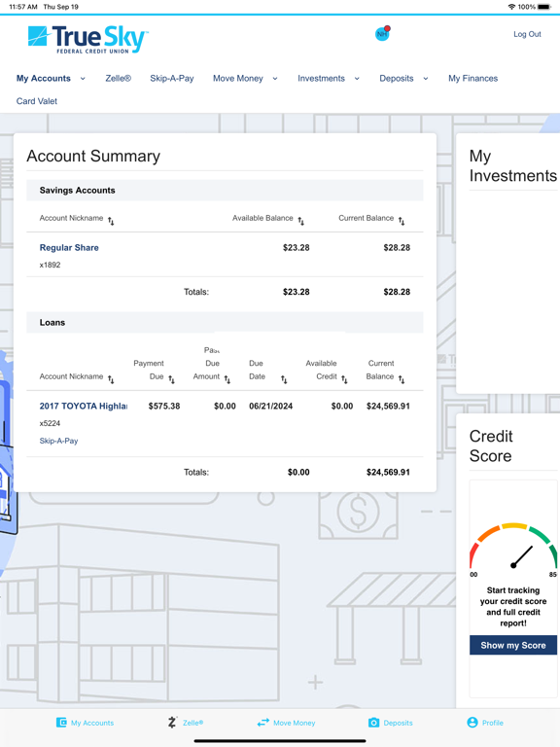560x747 pixels.
Task: Click Skip-A-Pay link under the Toyota loan
Action: pyautogui.click(x=58, y=441)
